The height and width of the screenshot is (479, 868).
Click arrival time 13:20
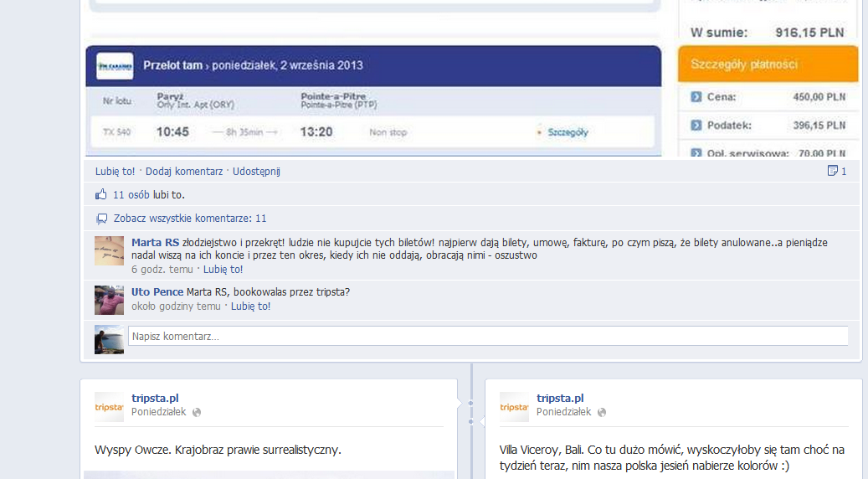pyautogui.click(x=316, y=131)
